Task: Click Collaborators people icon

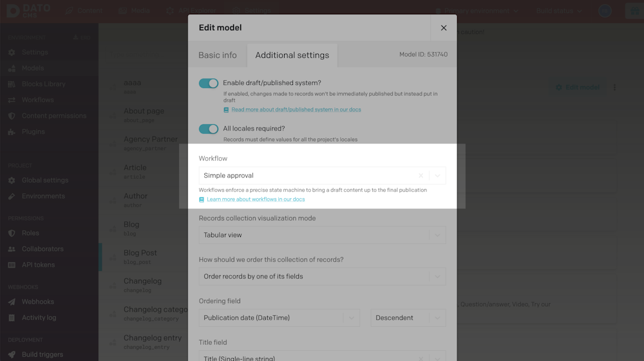Action: [12, 249]
